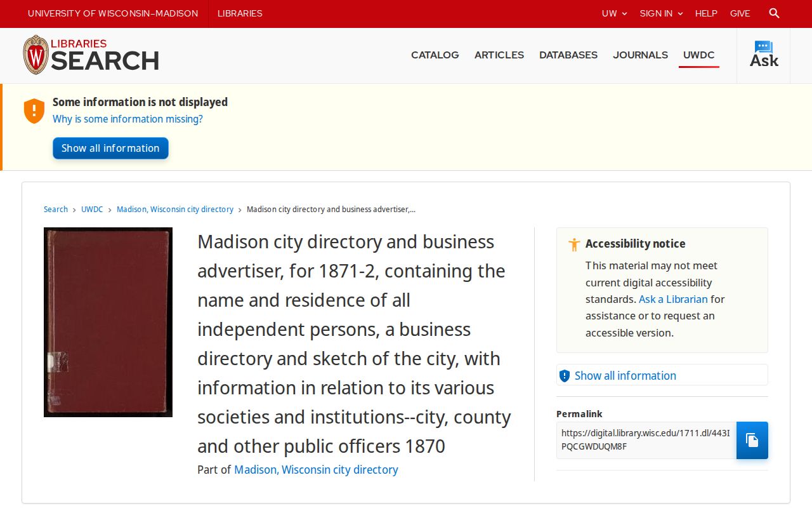Go to Search breadcrumb link
The width and height of the screenshot is (812, 508).
pyautogui.click(x=56, y=210)
